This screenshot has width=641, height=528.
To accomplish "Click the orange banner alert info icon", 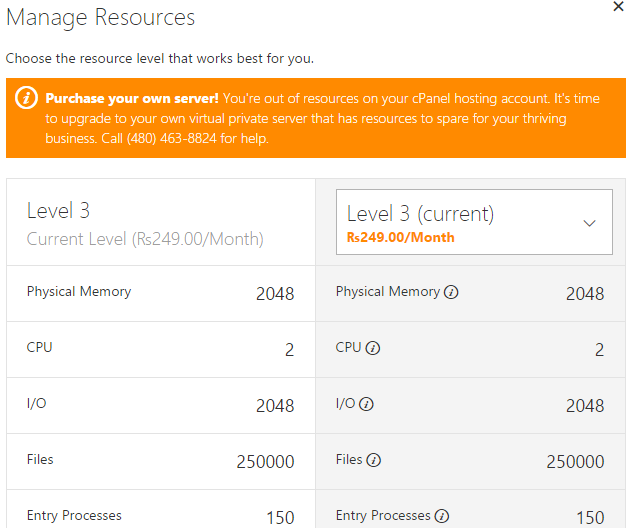I will (x=27, y=99).
